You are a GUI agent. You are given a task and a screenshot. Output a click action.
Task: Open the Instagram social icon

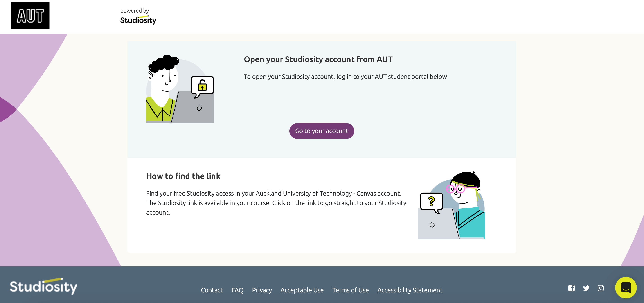coord(601,288)
